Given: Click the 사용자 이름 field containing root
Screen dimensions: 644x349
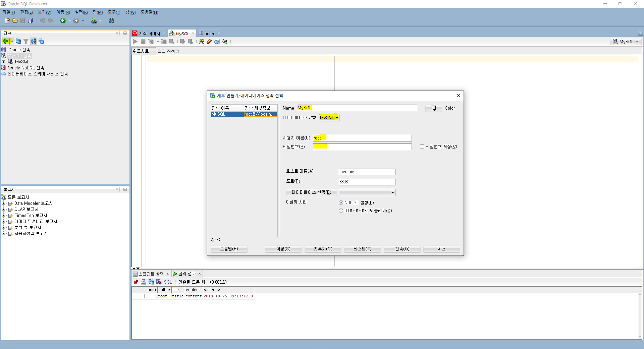Looking at the screenshot, I should [x=362, y=138].
